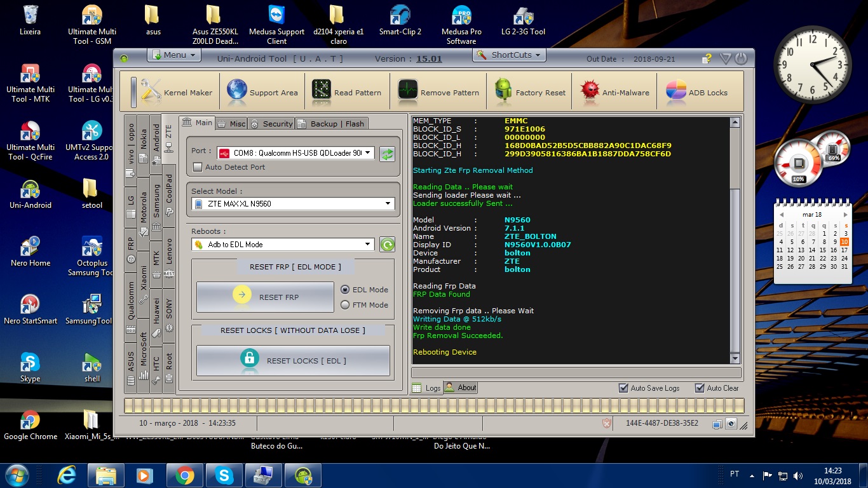This screenshot has width=868, height=488.
Task: Open the About tab
Action: [x=461, y=388]
